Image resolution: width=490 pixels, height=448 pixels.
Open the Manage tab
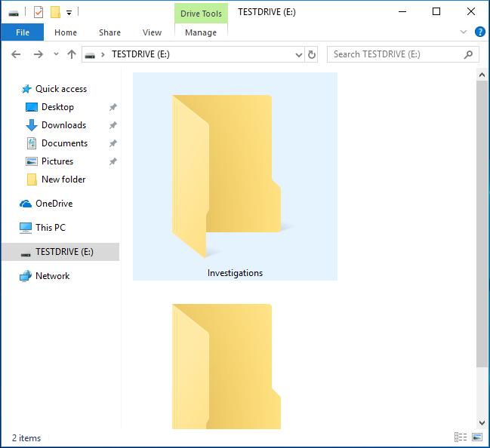click(x=201, y=32)
